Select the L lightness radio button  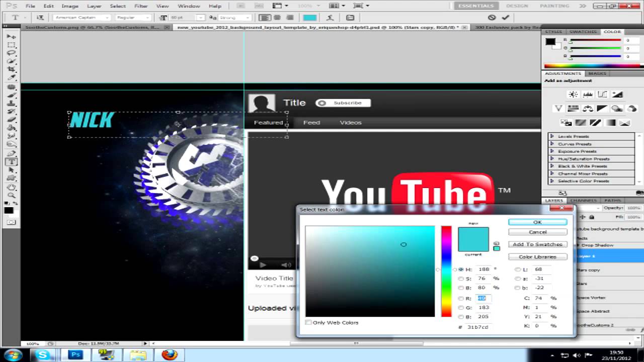click(x=518, y=269)
